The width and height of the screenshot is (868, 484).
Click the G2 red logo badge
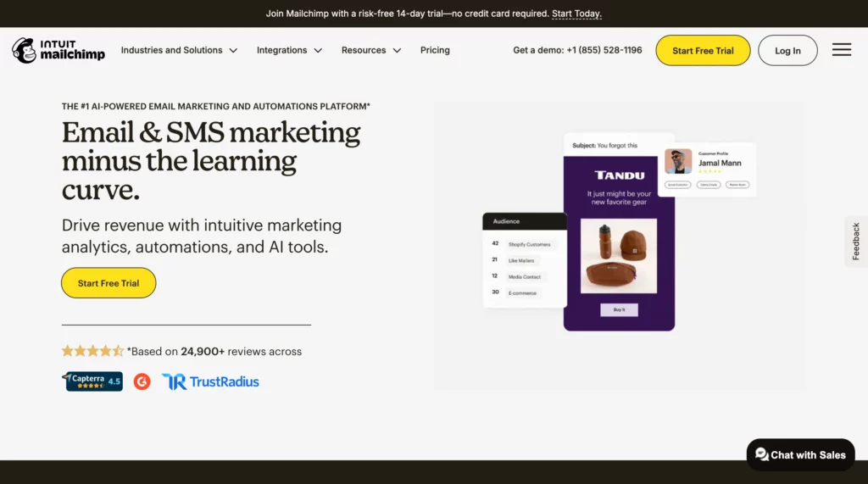coord(142,381)
